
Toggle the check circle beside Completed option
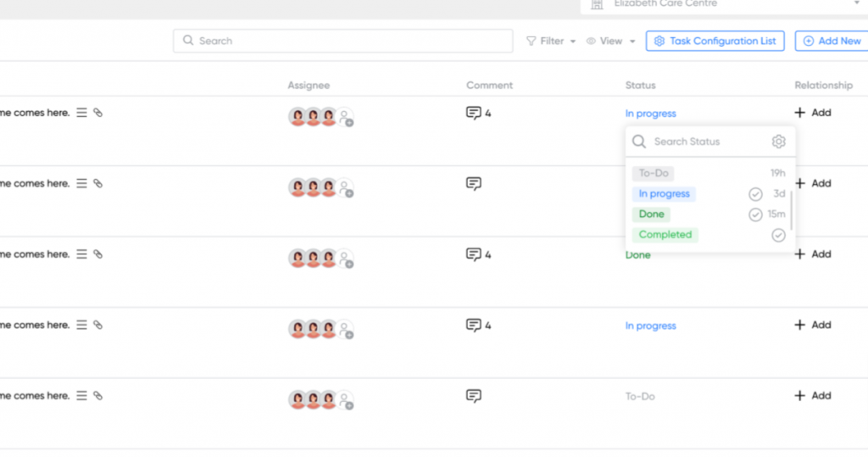[x=778, y=235]
